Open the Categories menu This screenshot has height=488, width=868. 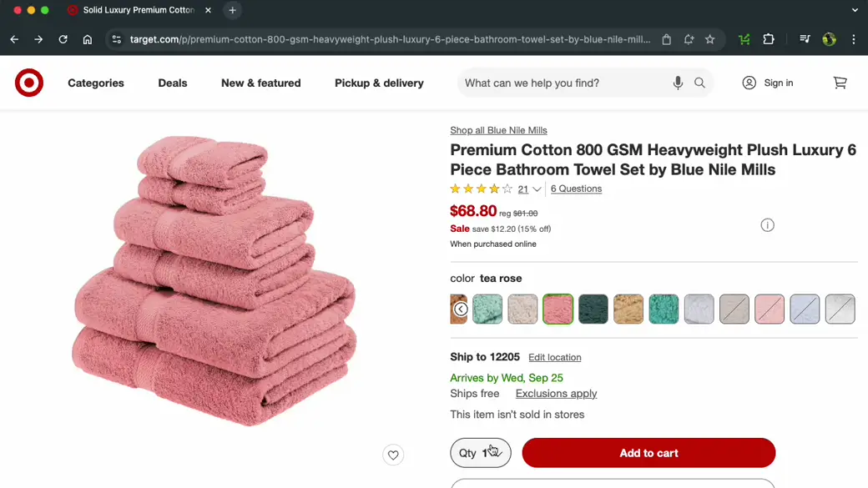click(x=95, y=83)
